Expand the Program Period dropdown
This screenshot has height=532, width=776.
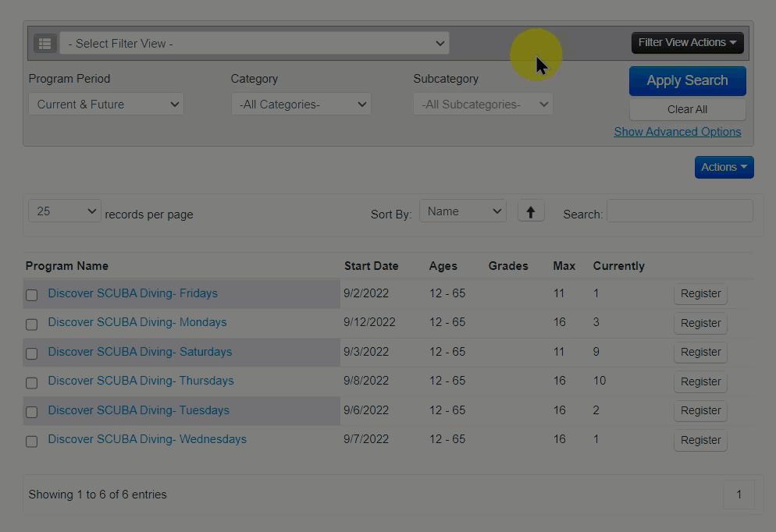tap(106, 105)
